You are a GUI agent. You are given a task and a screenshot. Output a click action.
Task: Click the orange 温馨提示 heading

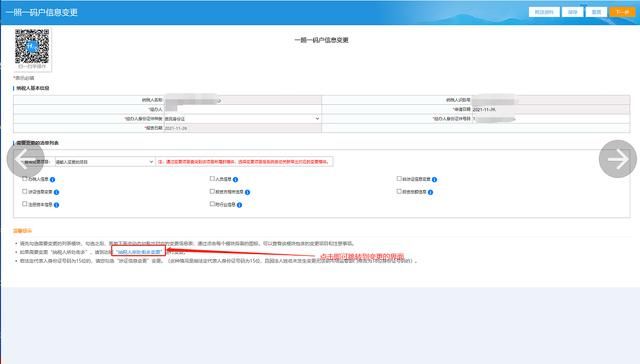22,231
